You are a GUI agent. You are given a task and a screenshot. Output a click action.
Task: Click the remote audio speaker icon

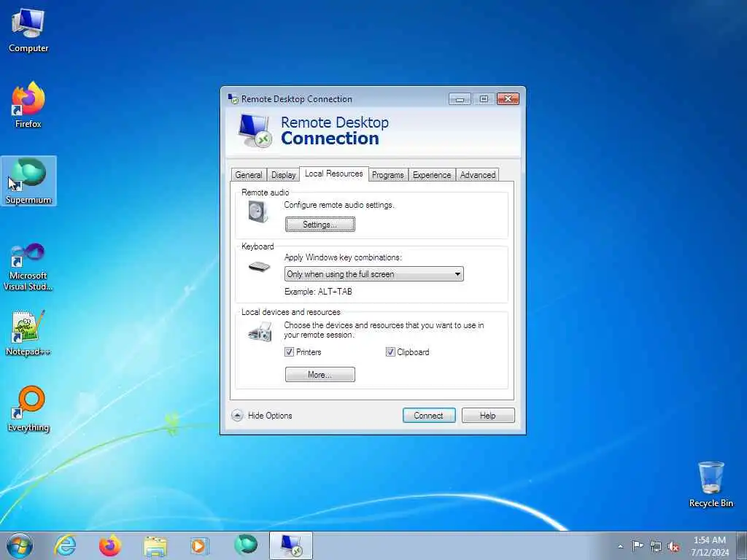pos(258,211)
